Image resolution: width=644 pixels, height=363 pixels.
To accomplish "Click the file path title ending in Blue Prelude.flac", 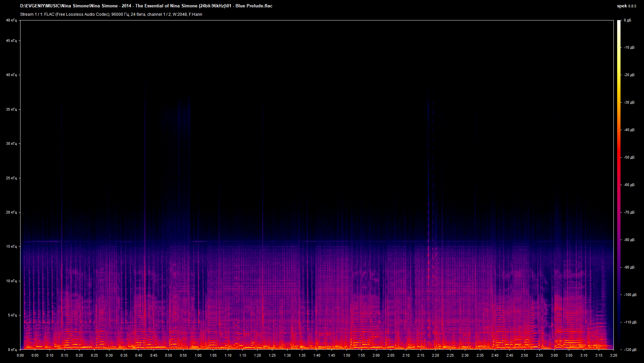I will pos(146,6).
